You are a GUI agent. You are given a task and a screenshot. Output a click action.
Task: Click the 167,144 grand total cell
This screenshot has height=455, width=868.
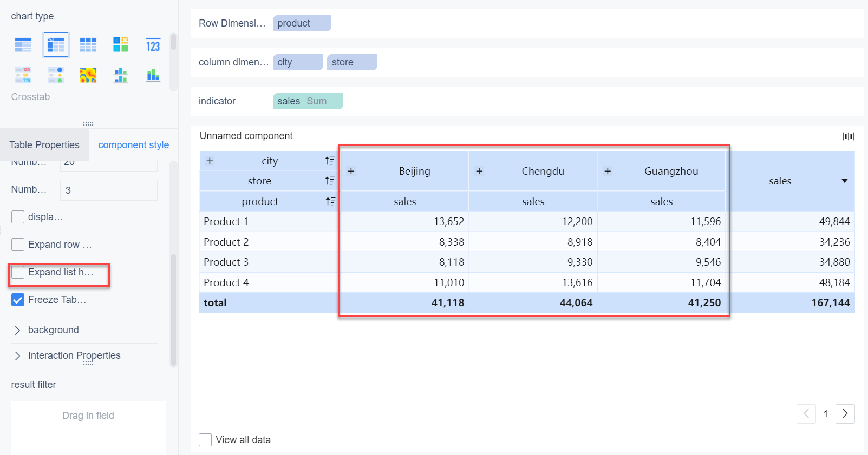coord(791,303)
